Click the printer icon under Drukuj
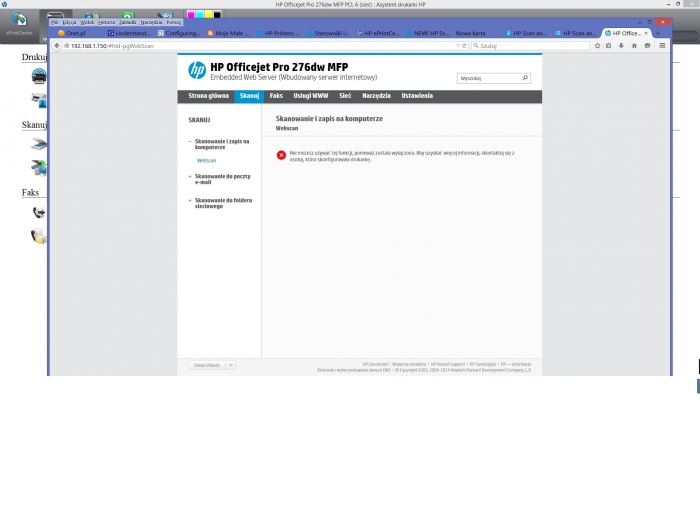Screen dimensions: 700x511 tap(39, 76)
